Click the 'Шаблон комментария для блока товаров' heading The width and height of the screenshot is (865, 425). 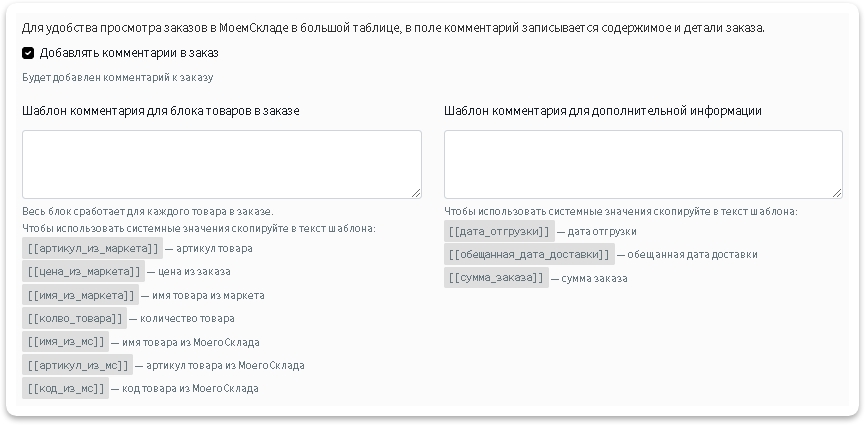(x=161, y=111)
